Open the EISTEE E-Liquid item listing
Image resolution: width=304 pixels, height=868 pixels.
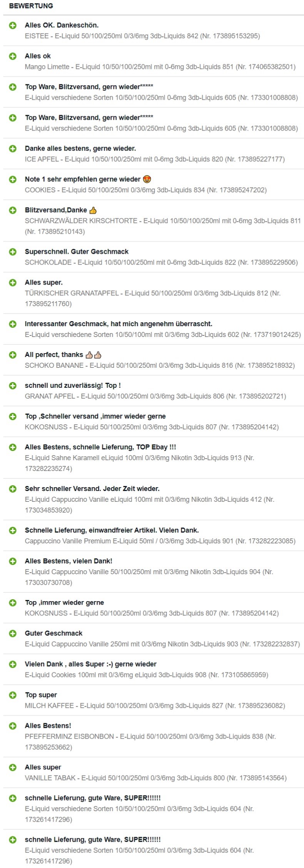[142, 36]
